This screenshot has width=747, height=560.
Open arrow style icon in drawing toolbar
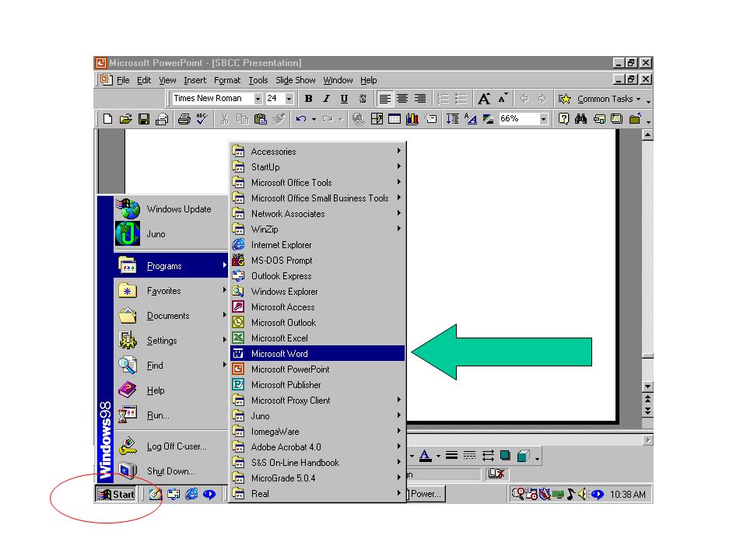point(488,456)
